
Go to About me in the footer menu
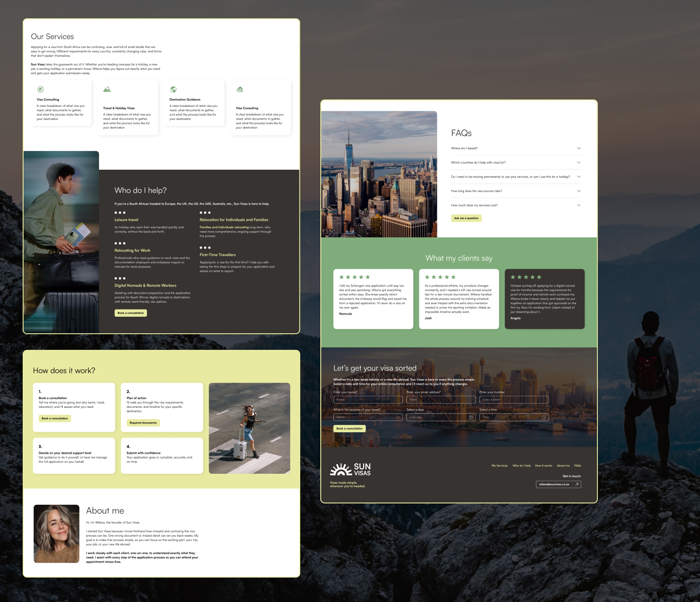pos(563,466)
